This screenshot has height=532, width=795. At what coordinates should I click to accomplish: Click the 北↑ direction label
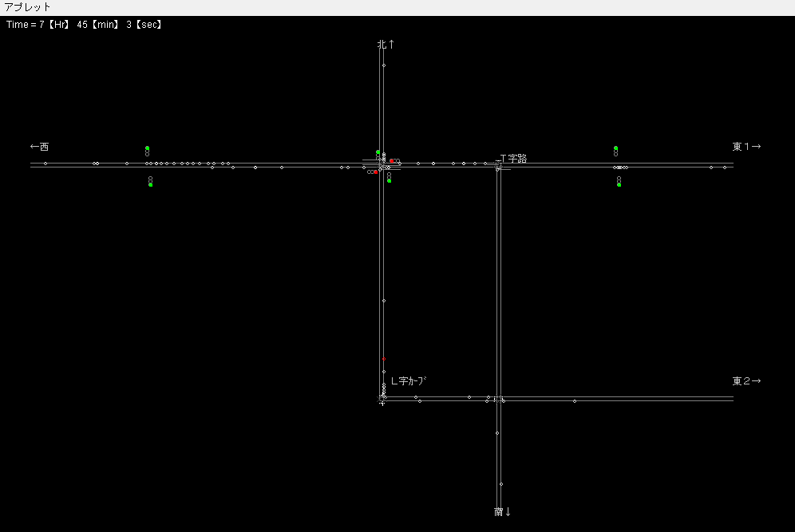tap(386, 45)
